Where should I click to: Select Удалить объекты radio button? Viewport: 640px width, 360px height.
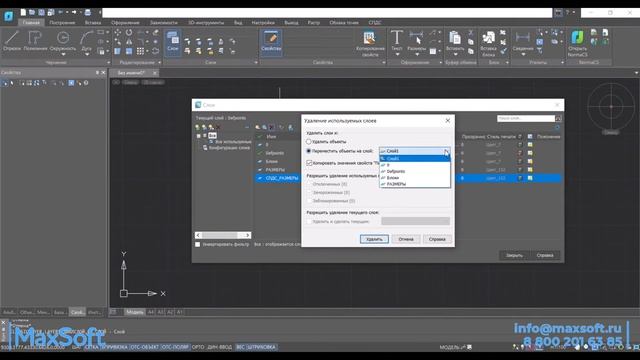pos(309,142)
